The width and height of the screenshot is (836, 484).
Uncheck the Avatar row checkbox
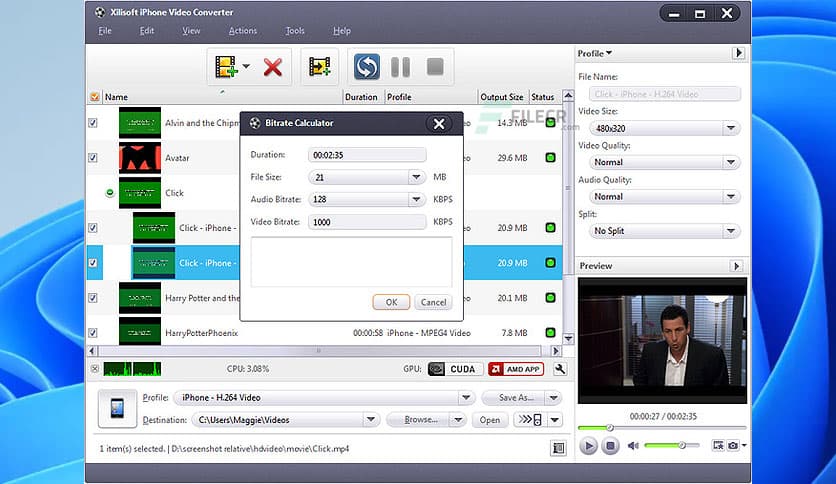[93, 158]
